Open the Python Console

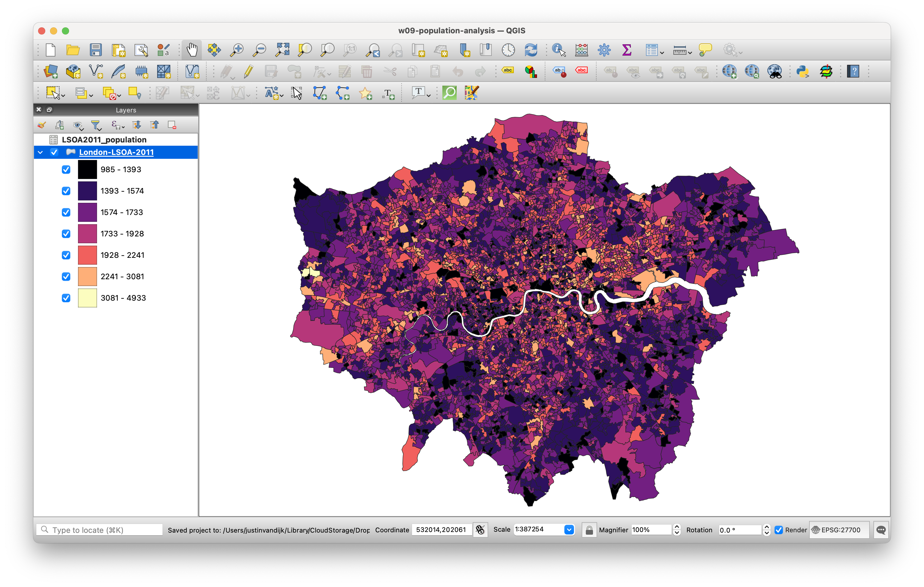802,71
